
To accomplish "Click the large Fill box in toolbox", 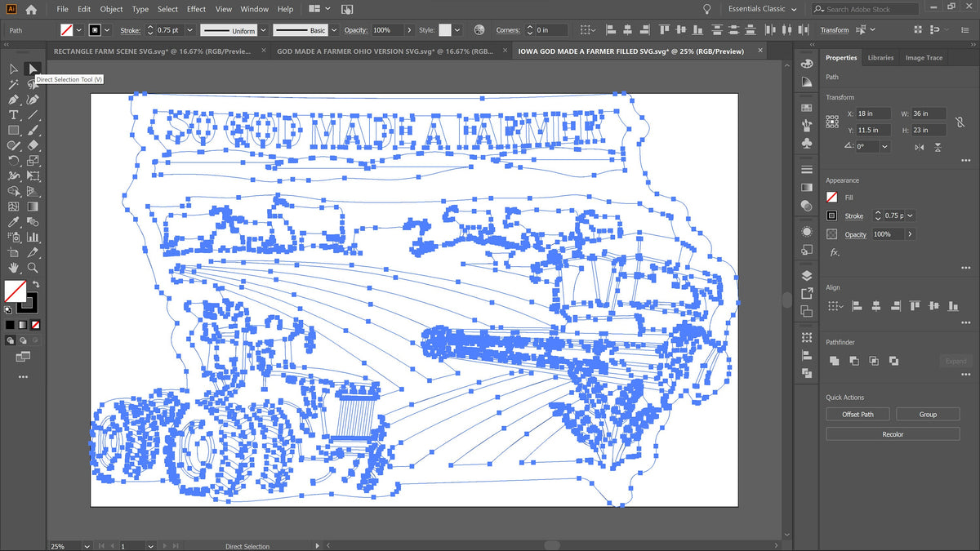I will (x=15, y=291).
